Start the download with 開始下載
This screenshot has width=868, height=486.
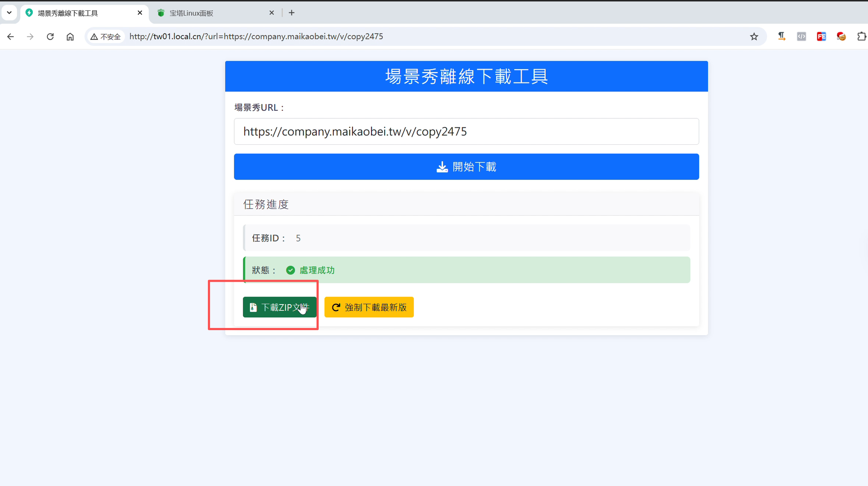point(466,166)
